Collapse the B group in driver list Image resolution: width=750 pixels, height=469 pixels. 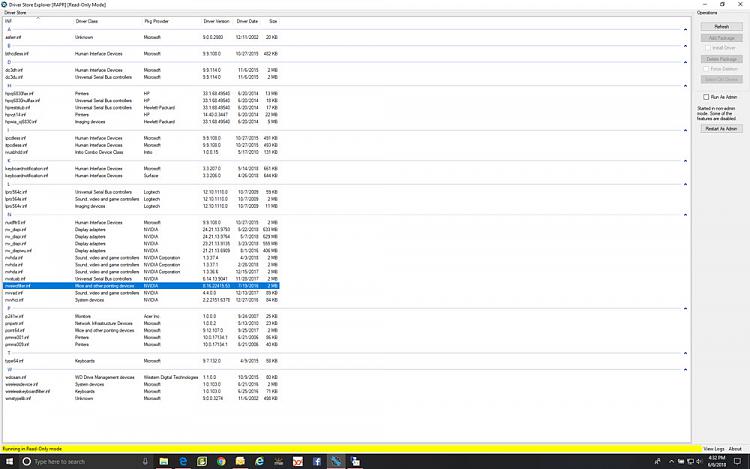pyautogui.click(x=685, y=46)
